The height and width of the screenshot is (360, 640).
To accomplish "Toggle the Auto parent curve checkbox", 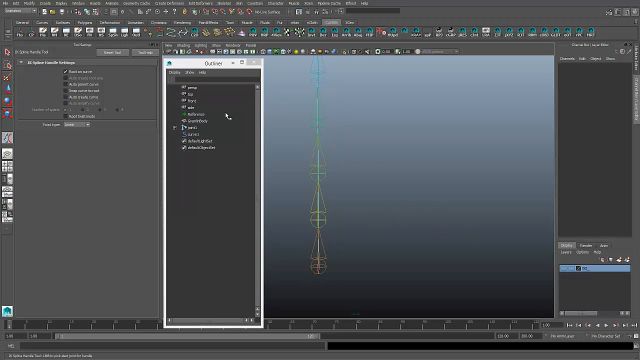I will (x=65, y=84).
